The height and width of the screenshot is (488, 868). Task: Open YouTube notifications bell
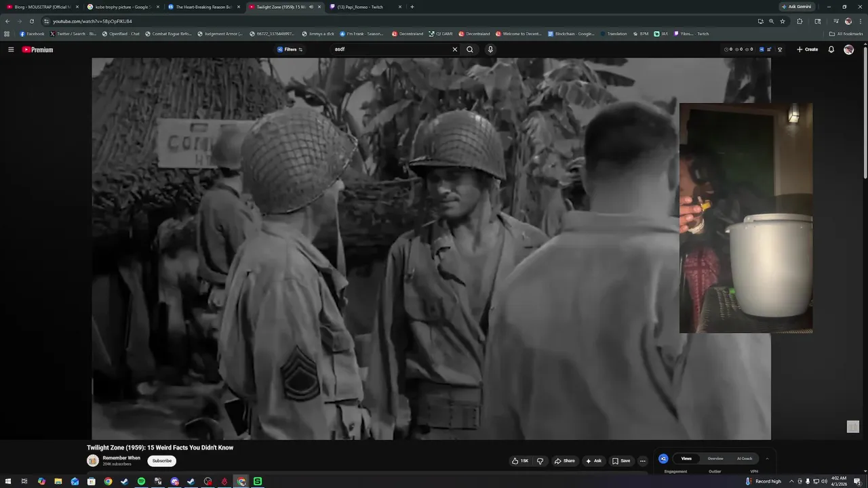[x=831, y=49]
